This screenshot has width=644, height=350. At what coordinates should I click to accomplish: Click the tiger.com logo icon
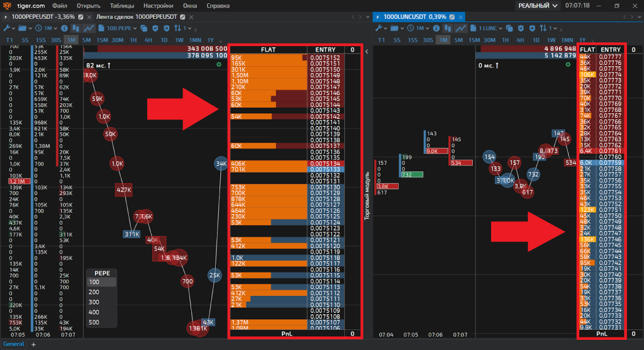(x=7, y=6)
